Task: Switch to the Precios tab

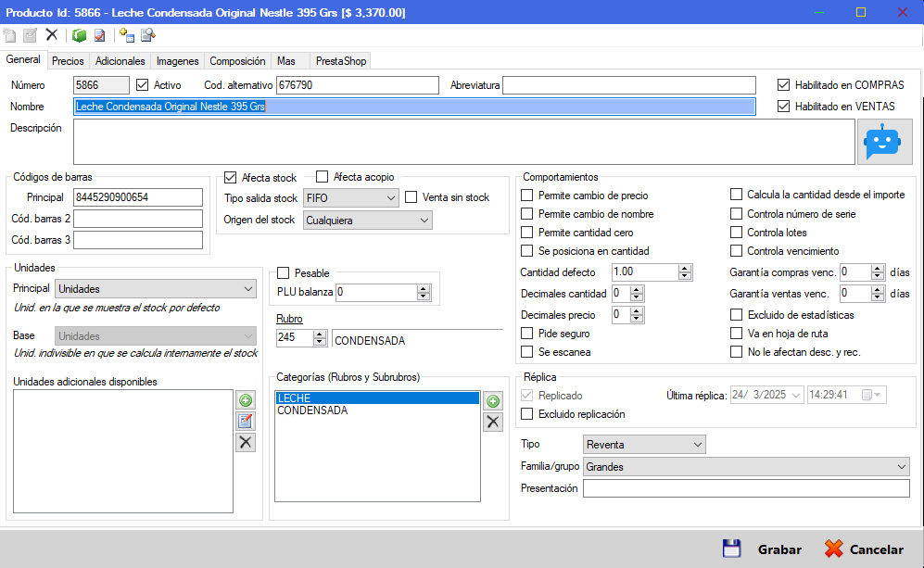Action: tap(68, 60)
